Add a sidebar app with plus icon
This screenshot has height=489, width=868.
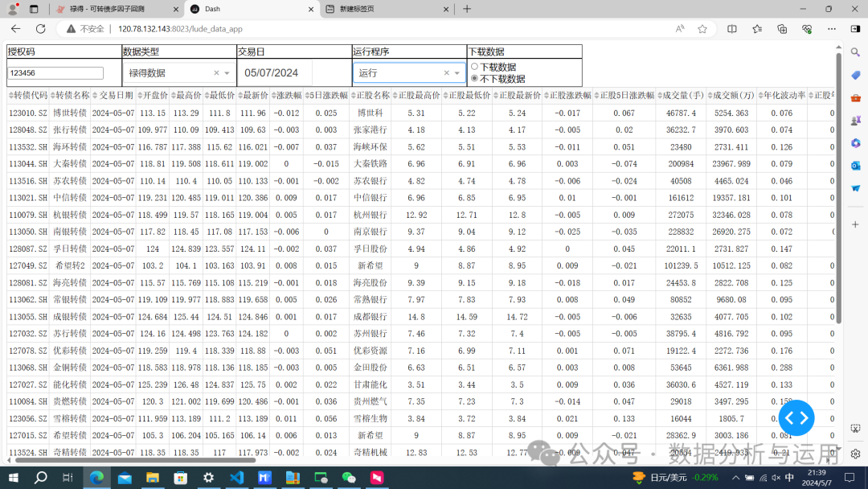[x=855, y=224]
